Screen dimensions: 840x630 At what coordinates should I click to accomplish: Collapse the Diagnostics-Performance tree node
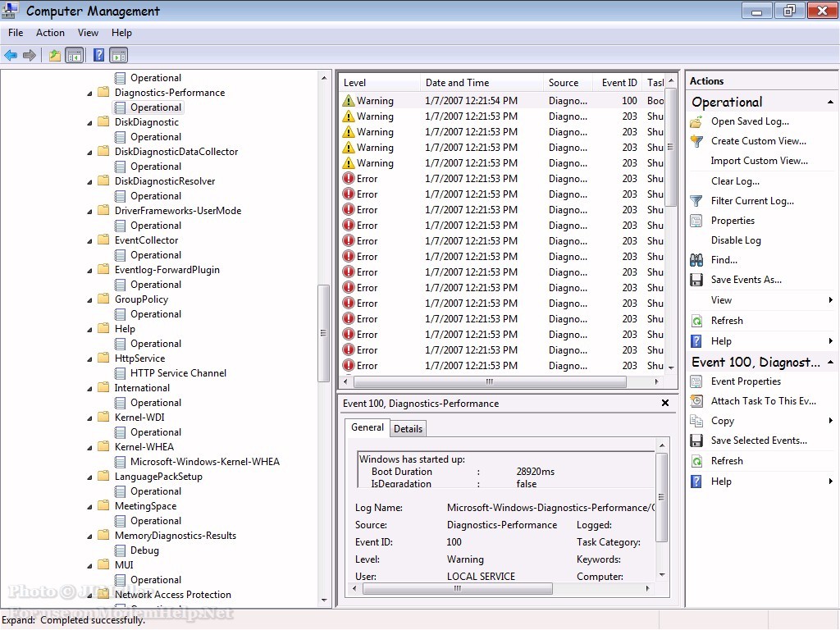pos(89,94)
